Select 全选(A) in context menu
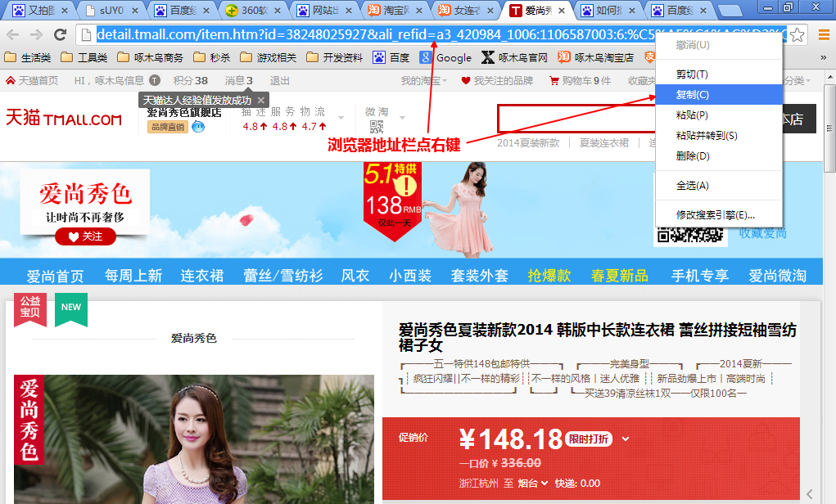The height and width of the screenshot is (504, 836). (719, 186)
